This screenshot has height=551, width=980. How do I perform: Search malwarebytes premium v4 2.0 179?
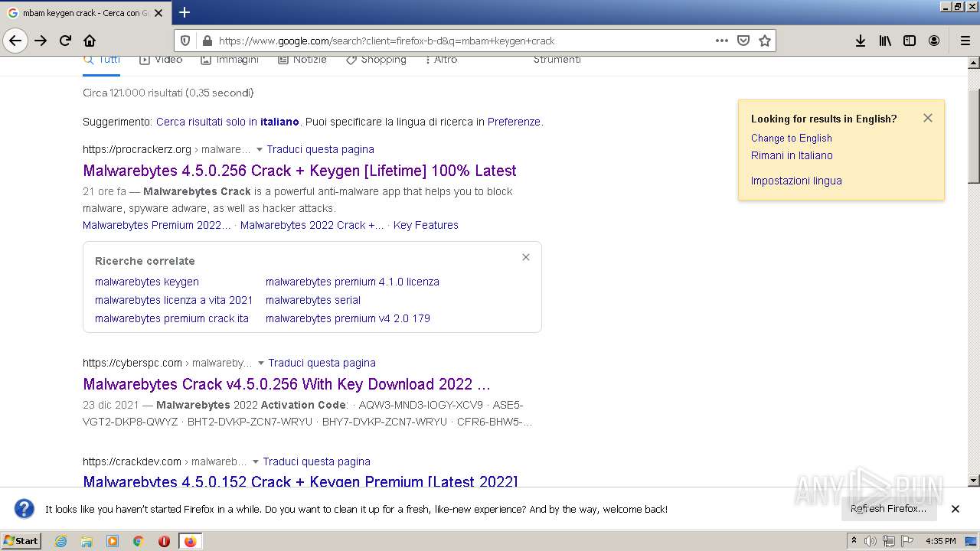pos(348,318)
